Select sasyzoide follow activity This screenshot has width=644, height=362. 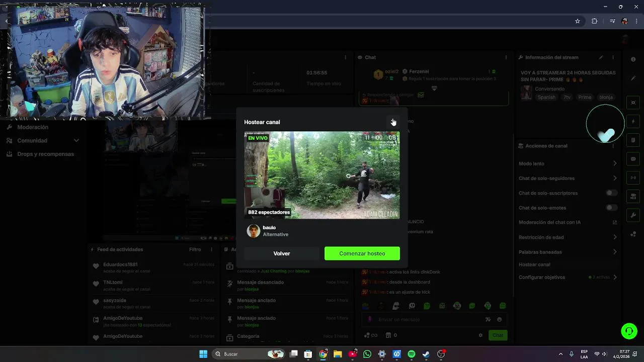tap(153, 304)
